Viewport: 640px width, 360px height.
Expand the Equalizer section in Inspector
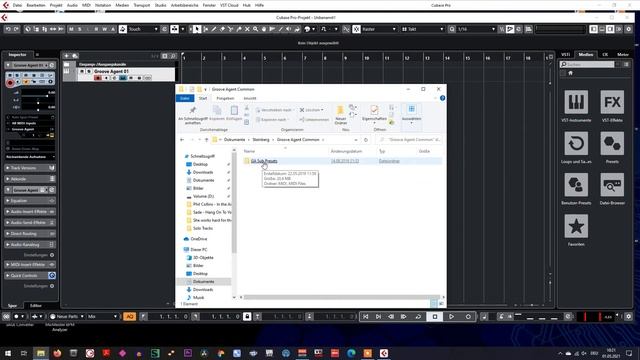tap(30, 201)
